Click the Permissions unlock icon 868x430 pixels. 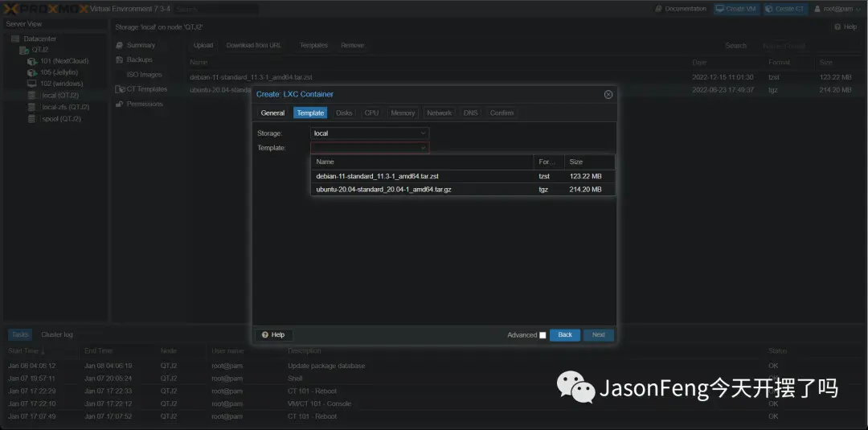click(x=119, y=104)
